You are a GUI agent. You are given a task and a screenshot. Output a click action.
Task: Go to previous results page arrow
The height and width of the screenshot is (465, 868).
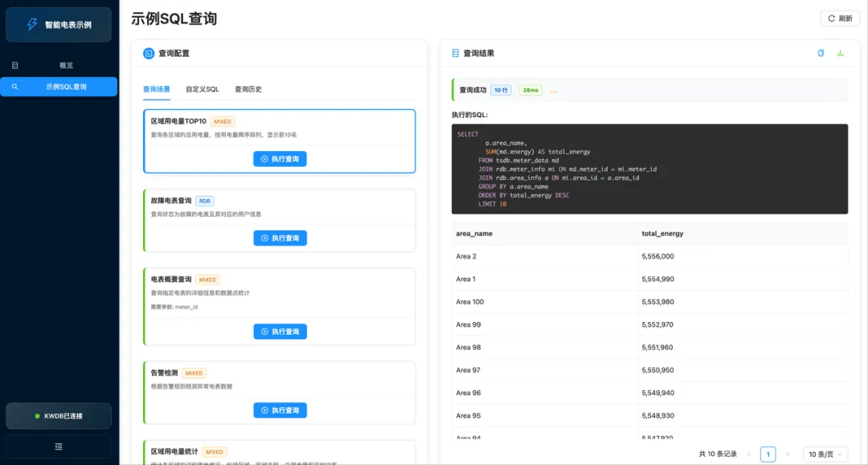748,455
